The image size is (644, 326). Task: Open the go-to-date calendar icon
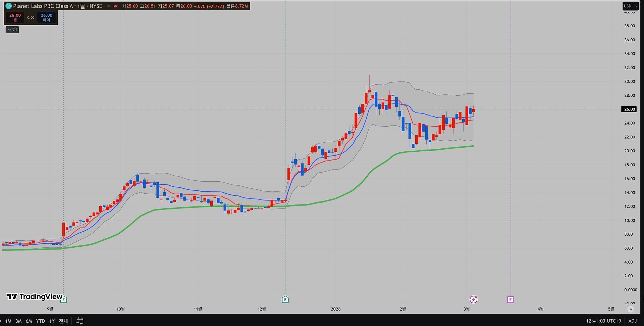click(x=79, y=321)
